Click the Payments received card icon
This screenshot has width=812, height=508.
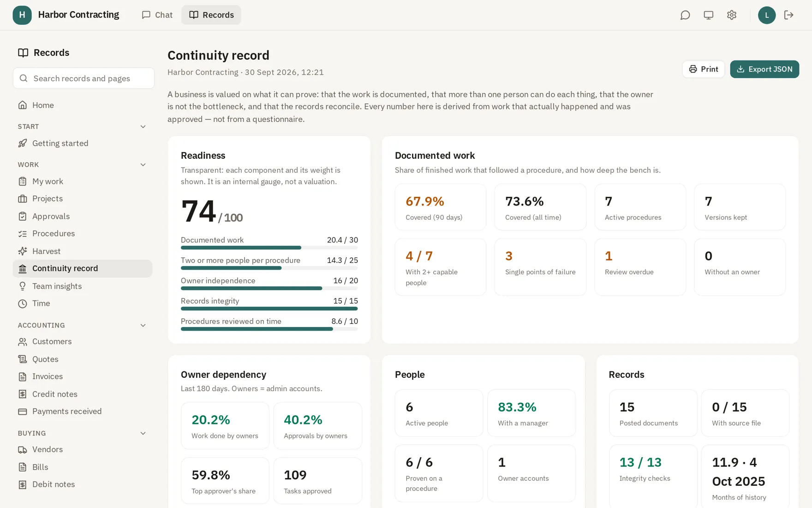click(23, 411)
